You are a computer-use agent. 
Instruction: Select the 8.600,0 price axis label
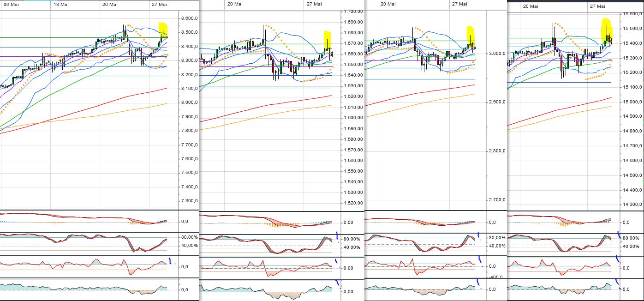tap(190, 18)
